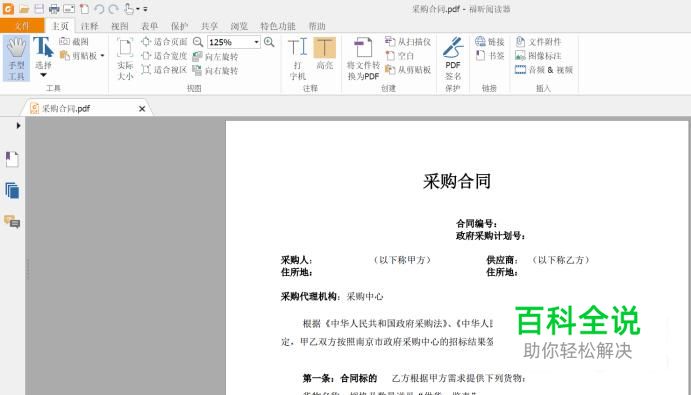Open the 125% zoom level dropdown
The image size is (691, 395).
(256, 42)
